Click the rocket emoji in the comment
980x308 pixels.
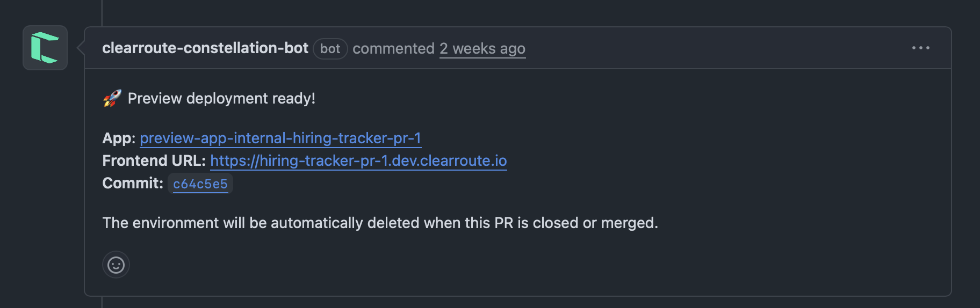click(x=112, y=98)
